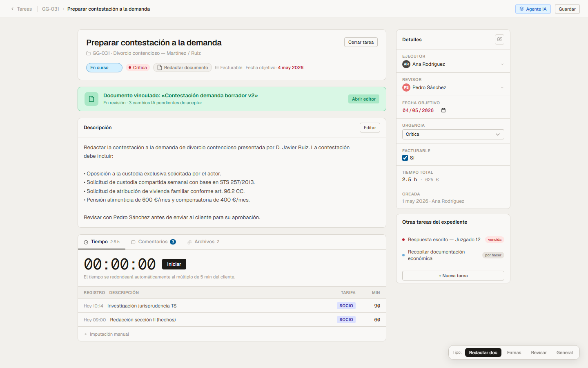Click Pedro Sánchez's PS avatar

(x=406, y=88)
